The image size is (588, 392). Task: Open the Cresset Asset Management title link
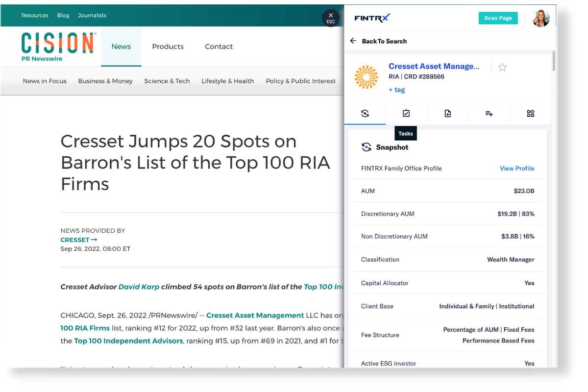click(x=434, y=66)
